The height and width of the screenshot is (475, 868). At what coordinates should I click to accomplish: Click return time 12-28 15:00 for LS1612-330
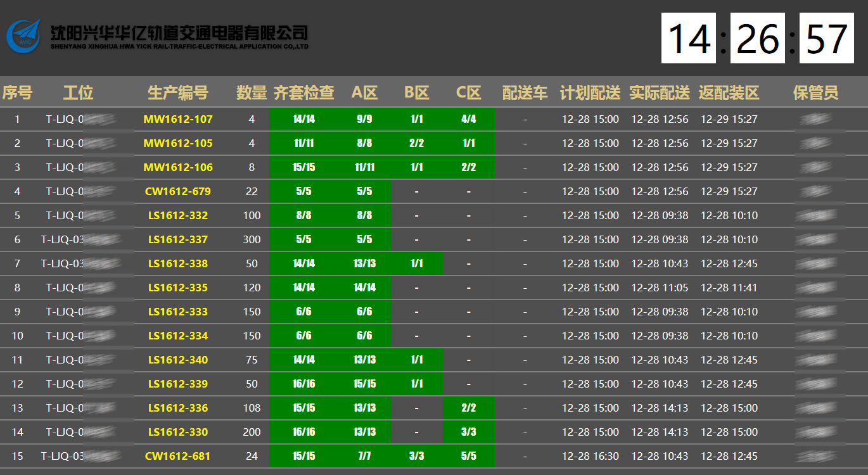pos(729,432)
